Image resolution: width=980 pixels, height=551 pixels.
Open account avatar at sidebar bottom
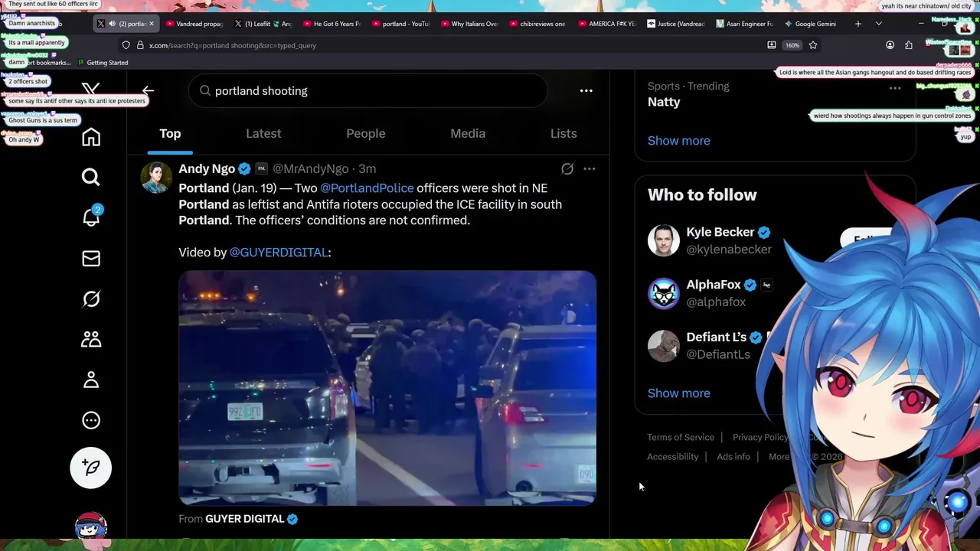click(x=91, y=526)
